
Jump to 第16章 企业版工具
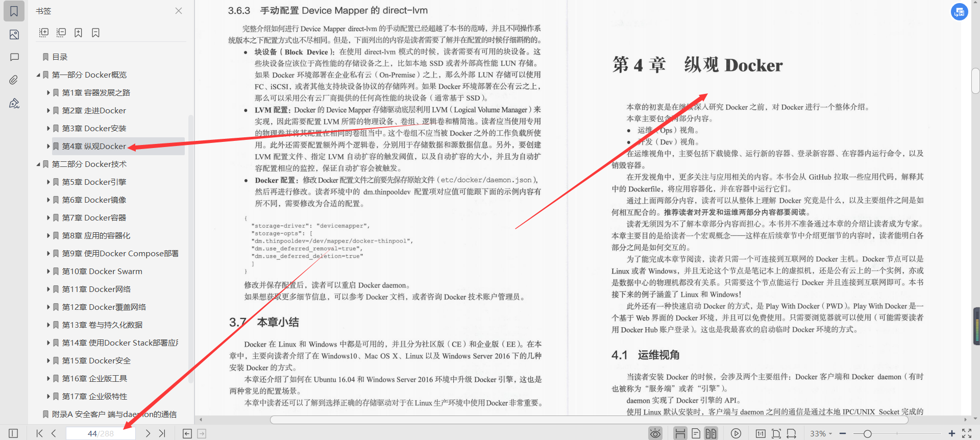(x=94, y=379)
